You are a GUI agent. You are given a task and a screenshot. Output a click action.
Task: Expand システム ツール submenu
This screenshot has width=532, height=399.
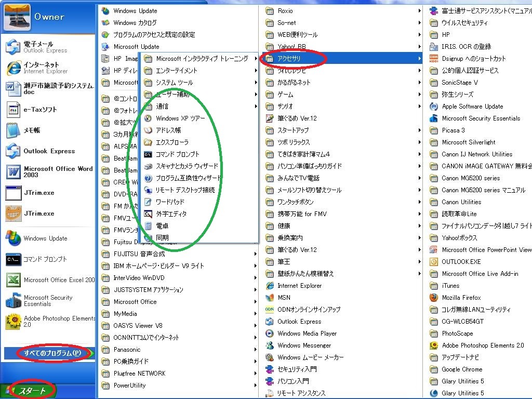256,83
